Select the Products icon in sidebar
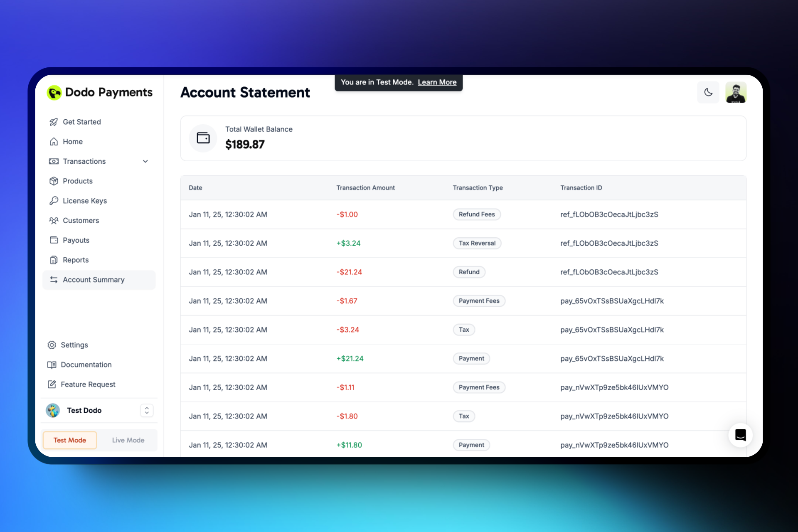This screenshot has height=532, width=798. tap(54, 181)
